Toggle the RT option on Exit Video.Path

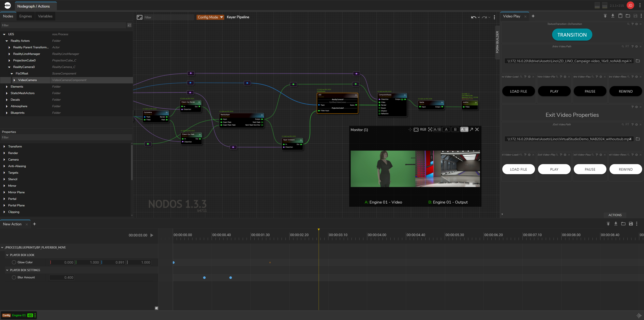pos(627,125)
